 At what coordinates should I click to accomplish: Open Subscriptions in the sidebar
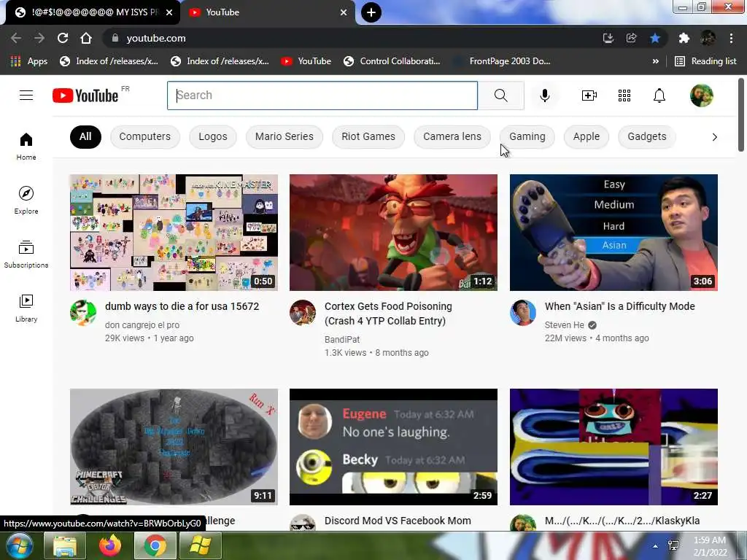(26, 254)
